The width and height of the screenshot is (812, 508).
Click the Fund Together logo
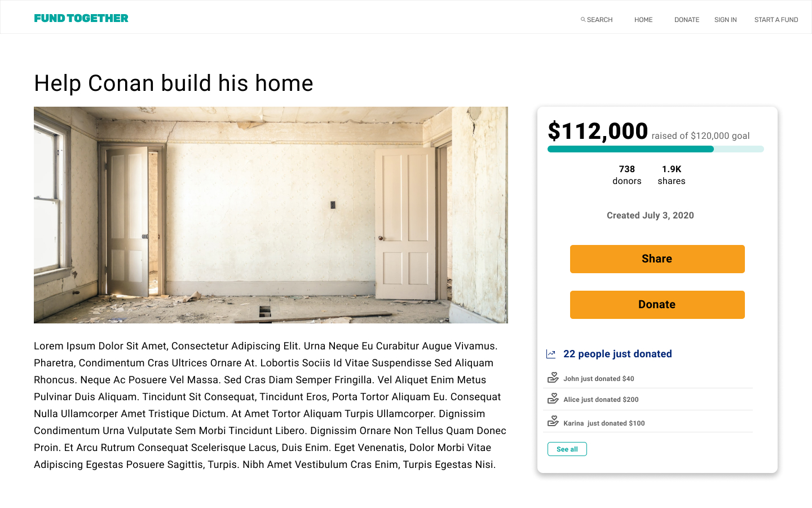(81, 18)
